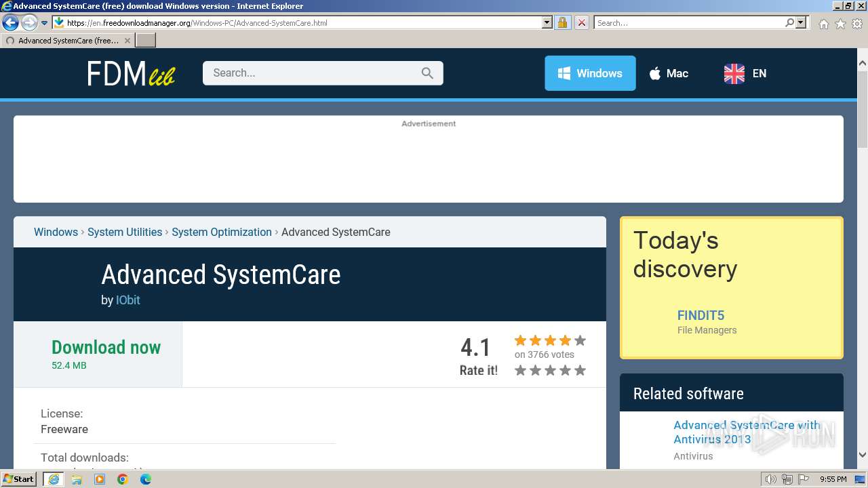The width and height of the screenshot is (868, 488).
Task: Click the FDMlib site search field
Action: click(313, 73)
